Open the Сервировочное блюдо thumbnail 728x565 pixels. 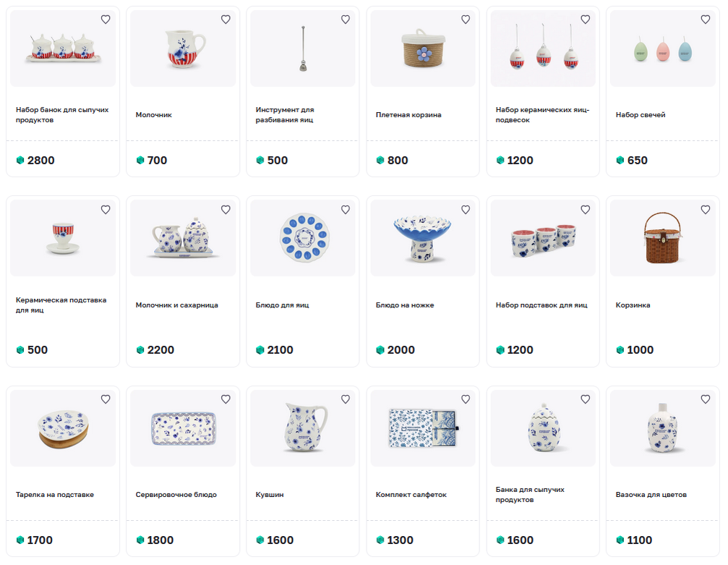point(183,428)
